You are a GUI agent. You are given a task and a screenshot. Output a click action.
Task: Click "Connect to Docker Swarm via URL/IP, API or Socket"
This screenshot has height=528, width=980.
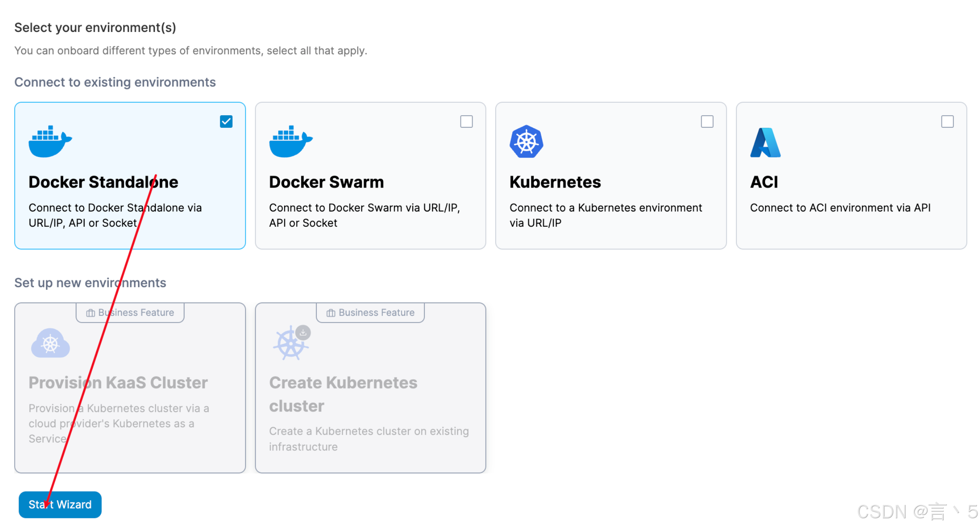(x=365, y=215)
